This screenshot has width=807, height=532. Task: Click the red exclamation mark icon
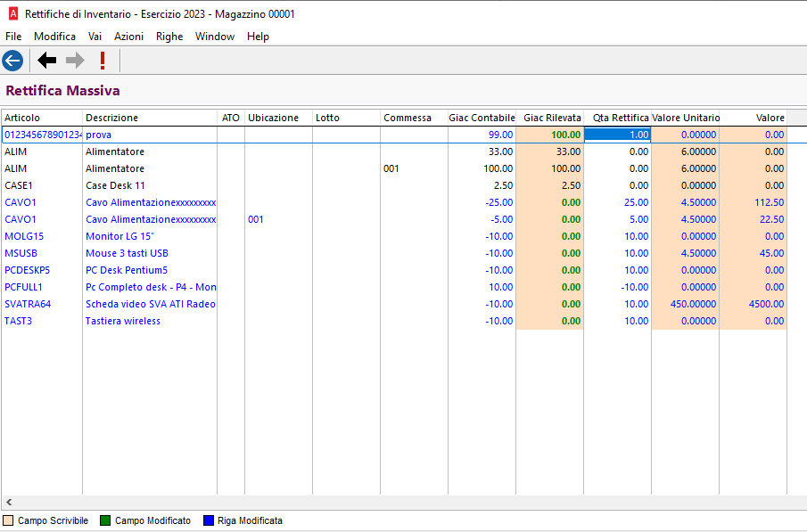(x=103, y=61)
